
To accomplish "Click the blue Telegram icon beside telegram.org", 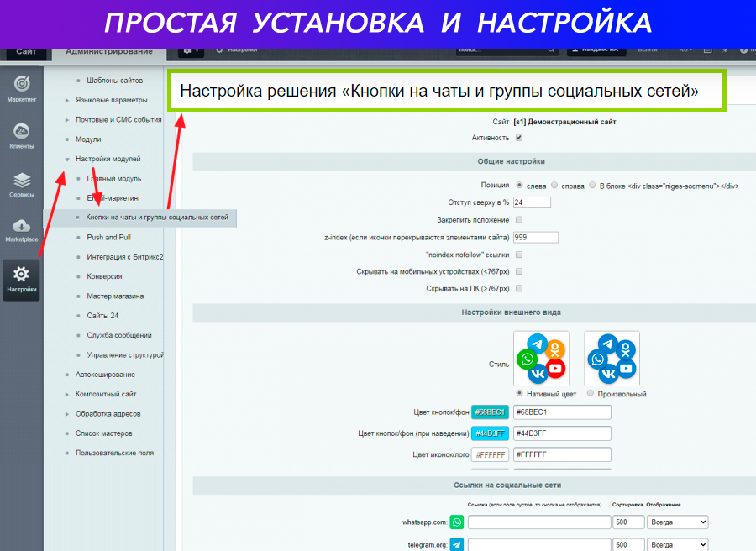I will coord(457,545).
